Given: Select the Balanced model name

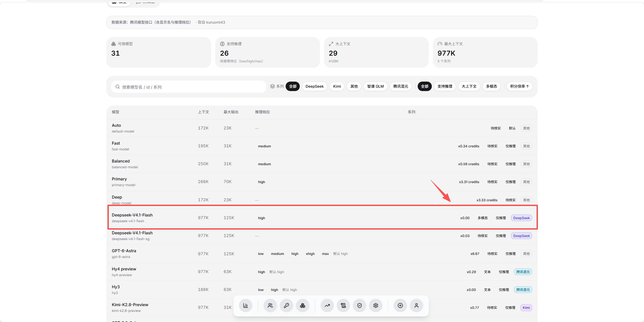Looking at the screenshot, I should tap(121, 161).
